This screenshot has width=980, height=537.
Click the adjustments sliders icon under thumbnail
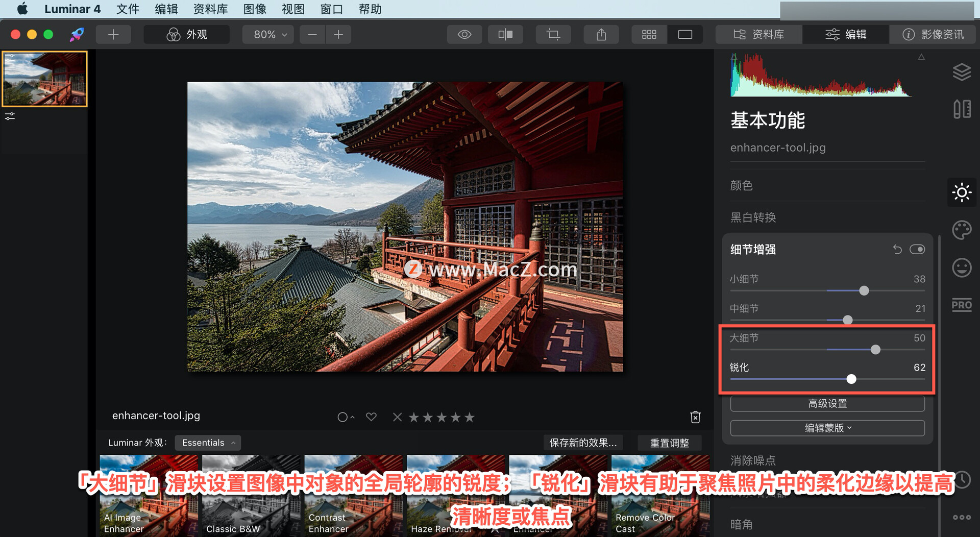tap(10, 116)
